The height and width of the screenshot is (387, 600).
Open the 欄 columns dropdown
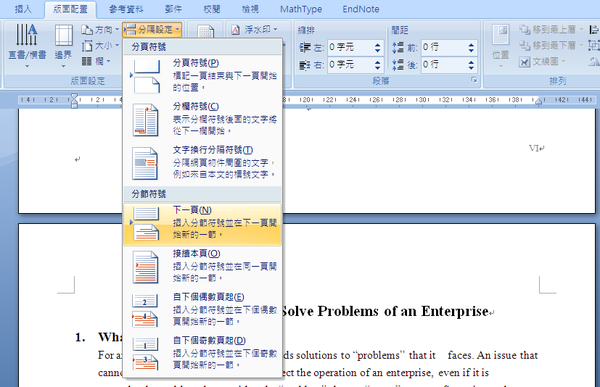(96, 61)
